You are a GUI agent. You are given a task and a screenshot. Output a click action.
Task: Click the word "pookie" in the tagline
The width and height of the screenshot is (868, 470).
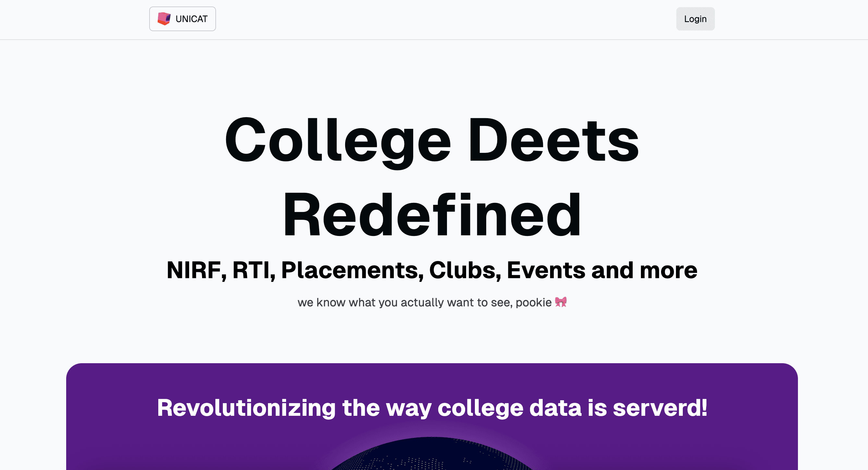coord(533,303)
